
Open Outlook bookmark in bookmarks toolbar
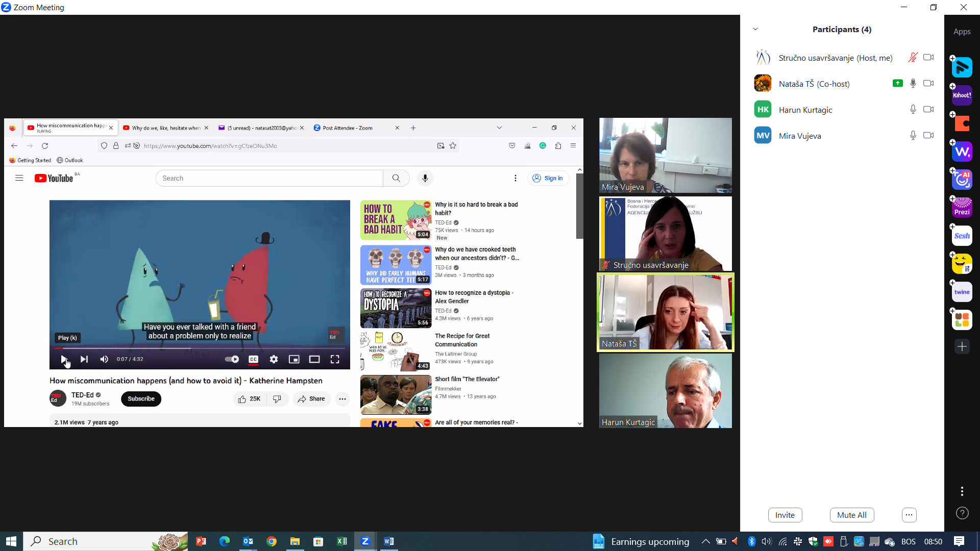pyautogui.click(x=70, y=160)
